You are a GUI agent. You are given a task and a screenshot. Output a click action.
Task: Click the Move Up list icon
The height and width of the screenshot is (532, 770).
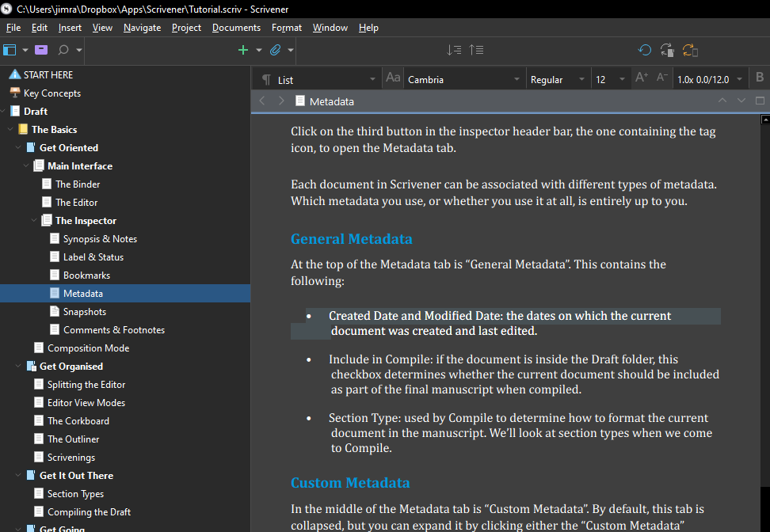click(x=476, y=50)
